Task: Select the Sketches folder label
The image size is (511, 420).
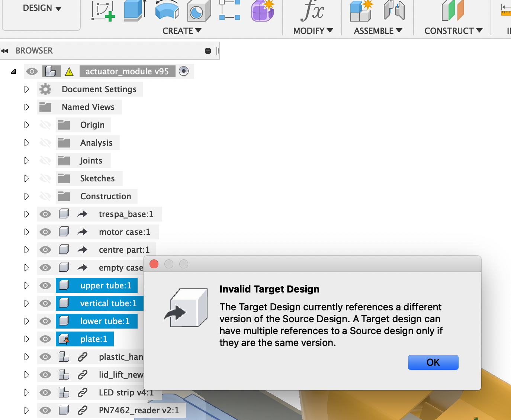Action: click(97, 178)
